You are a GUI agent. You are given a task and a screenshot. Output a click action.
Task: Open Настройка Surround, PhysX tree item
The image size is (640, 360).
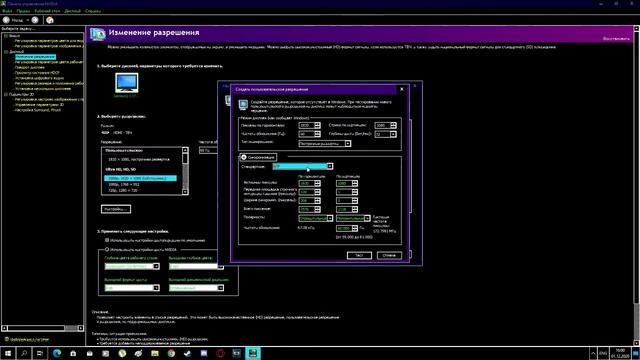click(x=38, y=110)
